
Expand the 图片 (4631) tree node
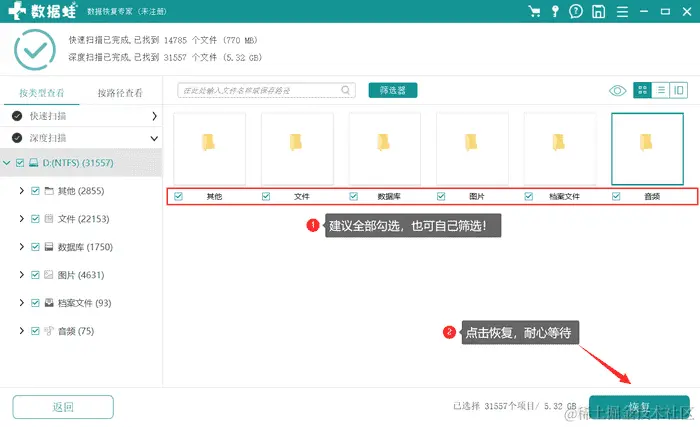point(21,274)
